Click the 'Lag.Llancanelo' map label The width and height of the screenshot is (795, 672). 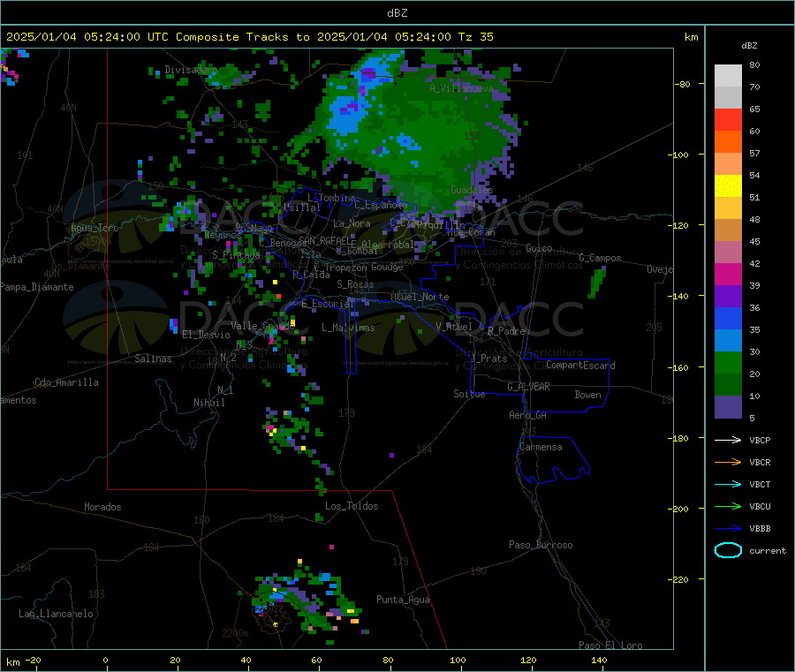[x=56, y=614]
